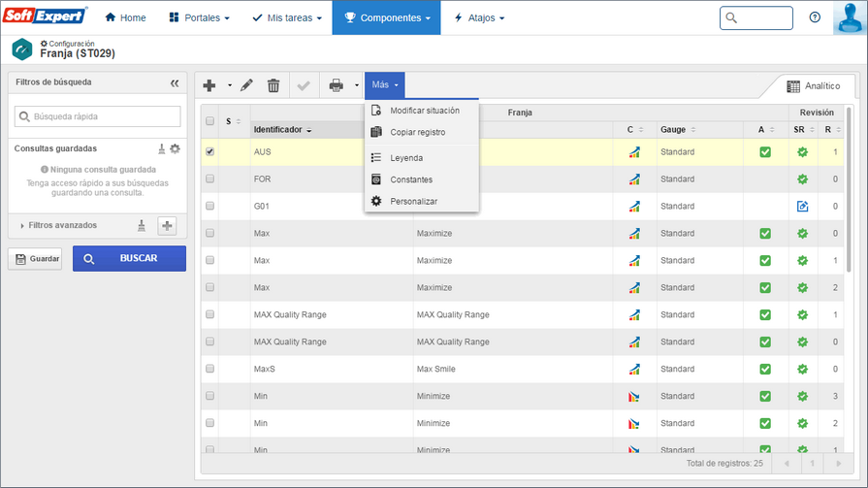Open the Atajos dropdown menu

coord(479,17)
